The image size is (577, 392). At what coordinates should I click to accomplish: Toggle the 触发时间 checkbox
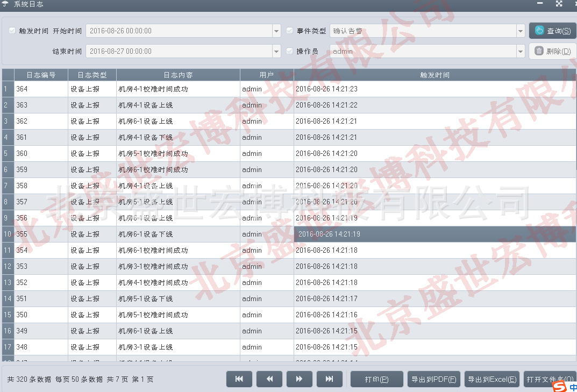pos(12,31)
